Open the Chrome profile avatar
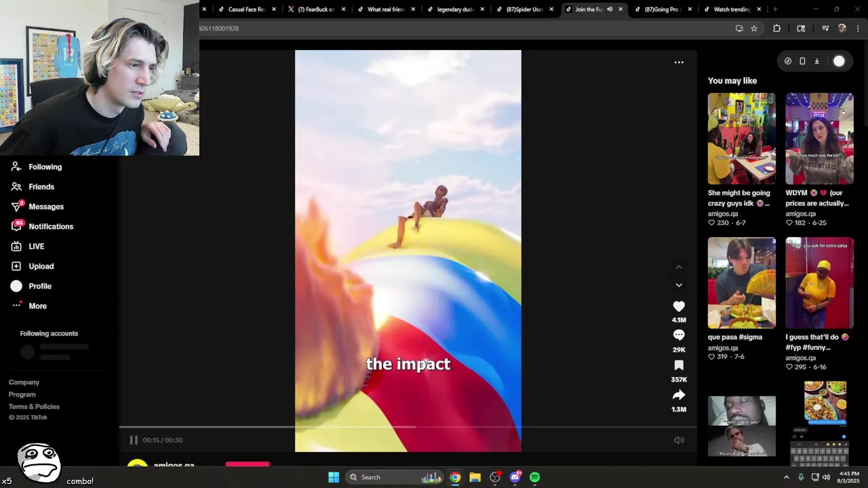Image resolution: width=868 pixels, height=488 pixels. pyautogui.click(x=842, y=28)
